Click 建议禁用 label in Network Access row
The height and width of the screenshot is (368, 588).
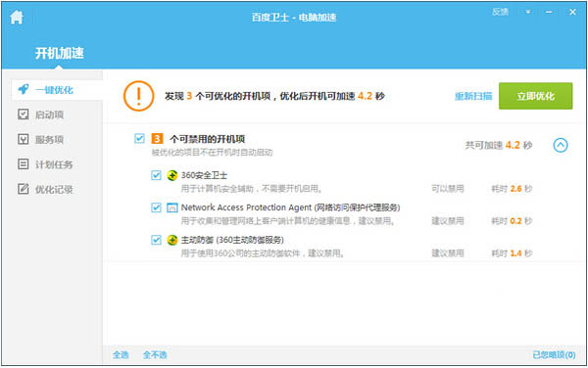448,221
